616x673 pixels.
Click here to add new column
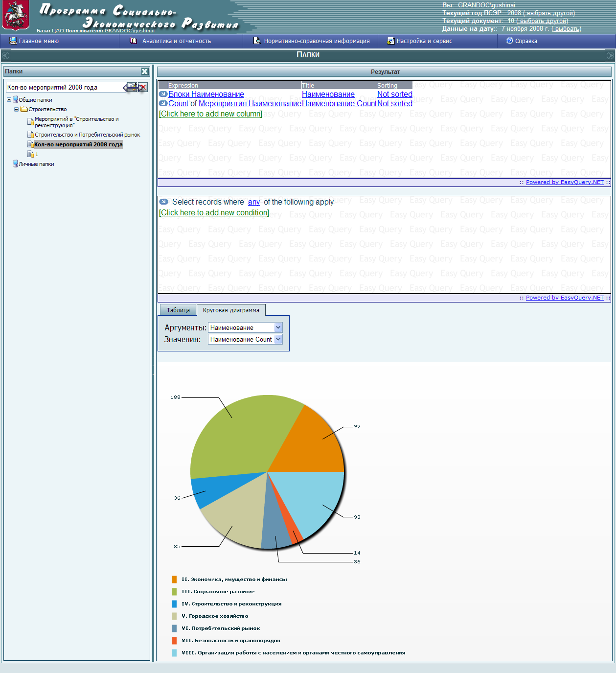pos(211,114)
